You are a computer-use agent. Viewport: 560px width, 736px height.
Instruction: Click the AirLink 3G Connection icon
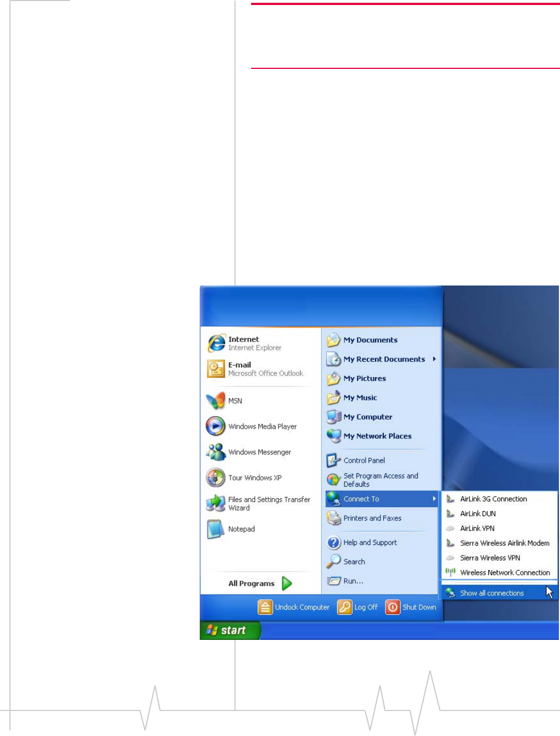point(451,499)
